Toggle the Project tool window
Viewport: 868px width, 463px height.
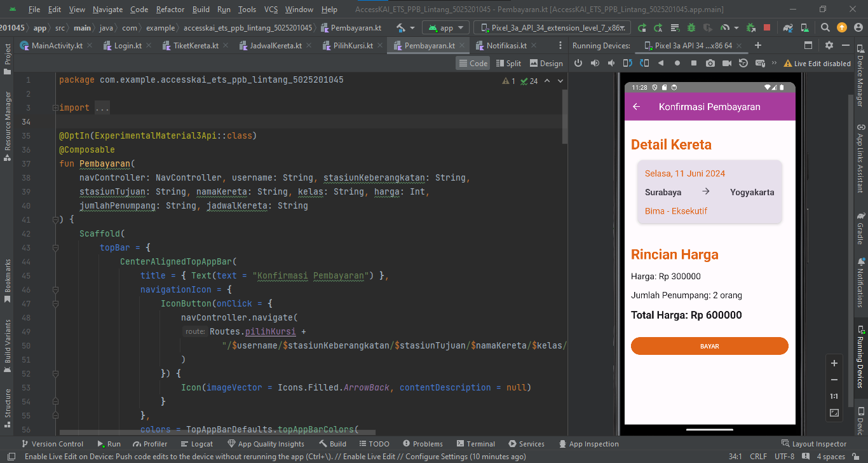[x=7, y=60]
